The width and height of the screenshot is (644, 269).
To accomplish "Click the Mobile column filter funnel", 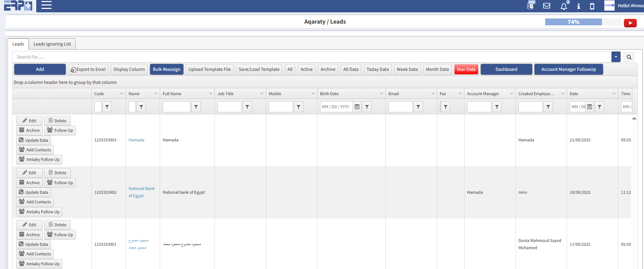I will (x=299, y=107).
